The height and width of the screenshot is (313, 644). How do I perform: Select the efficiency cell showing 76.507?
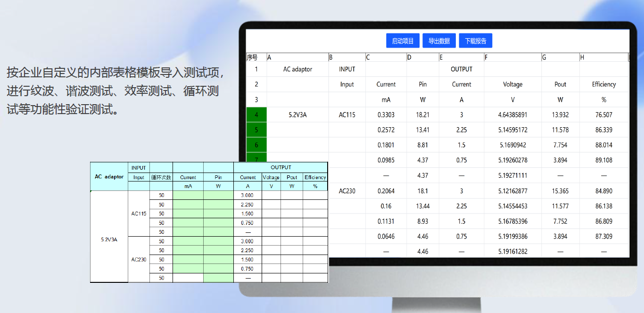[604, 115]
